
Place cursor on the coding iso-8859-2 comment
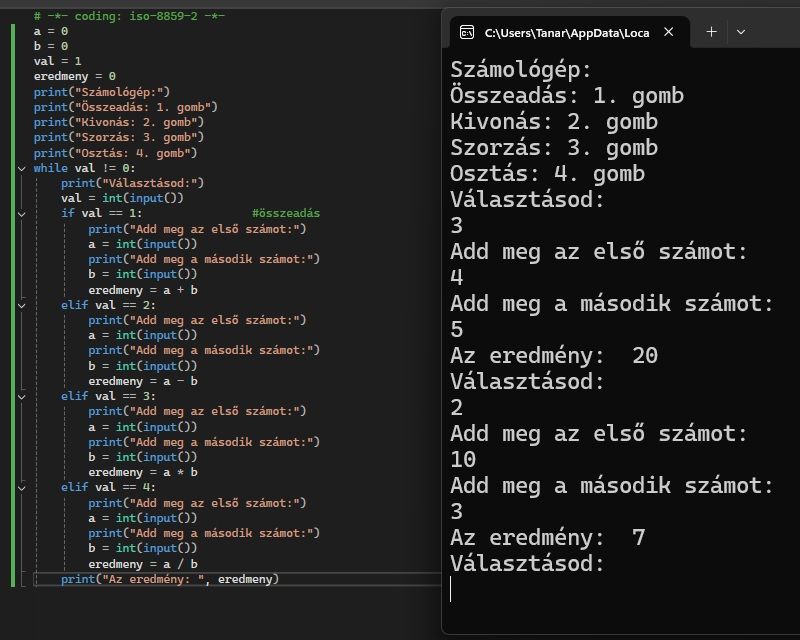tap(128, 16)
